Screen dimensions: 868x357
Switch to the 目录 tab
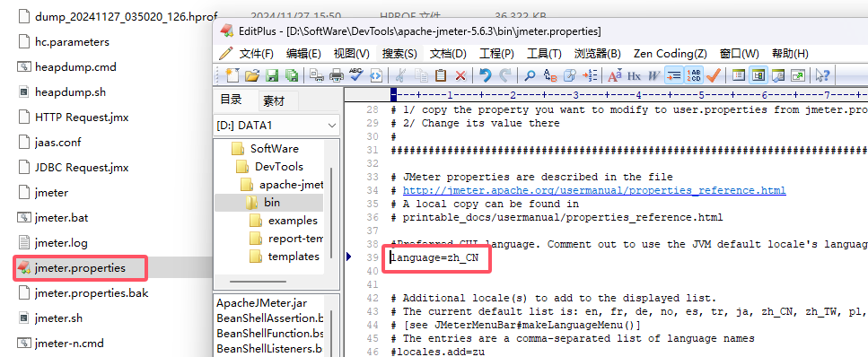(231, 100)
